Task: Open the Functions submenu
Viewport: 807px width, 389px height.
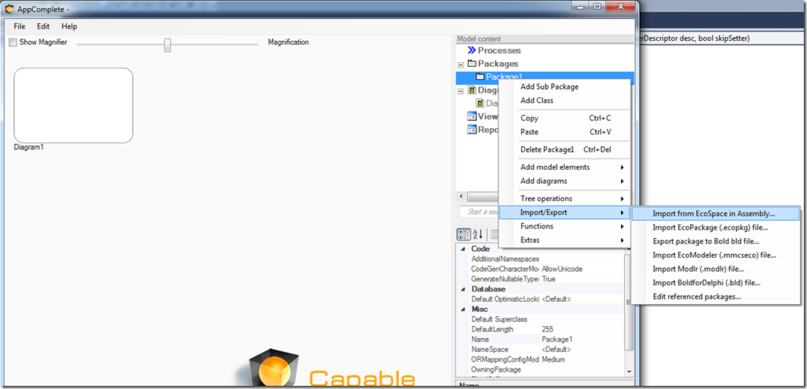Action: pyautogui.click(x=564, y=226)
